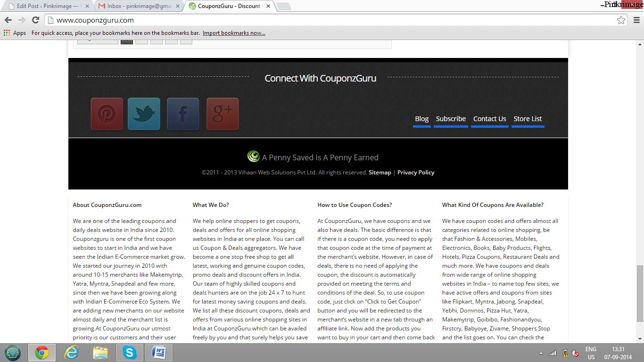
Task: Launch Internet Explorer from taskbar
Action: point(71,353)
